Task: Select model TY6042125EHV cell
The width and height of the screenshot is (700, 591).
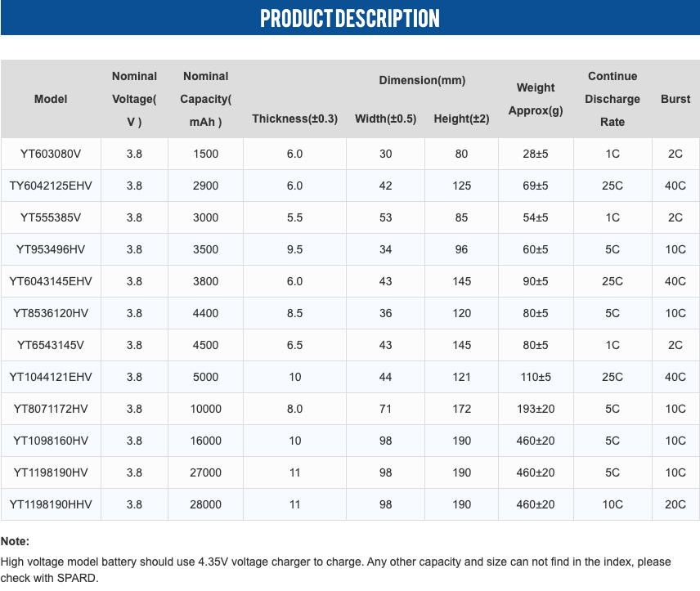Action: tap(51, 186)
